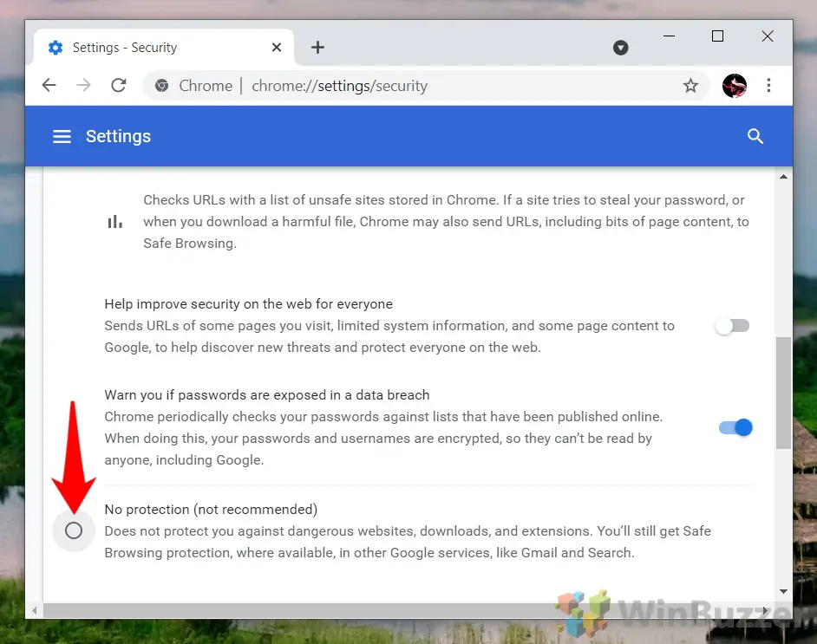Search settings with the magnifier icon
Screen dimensions: 817x644
[755, 136]
